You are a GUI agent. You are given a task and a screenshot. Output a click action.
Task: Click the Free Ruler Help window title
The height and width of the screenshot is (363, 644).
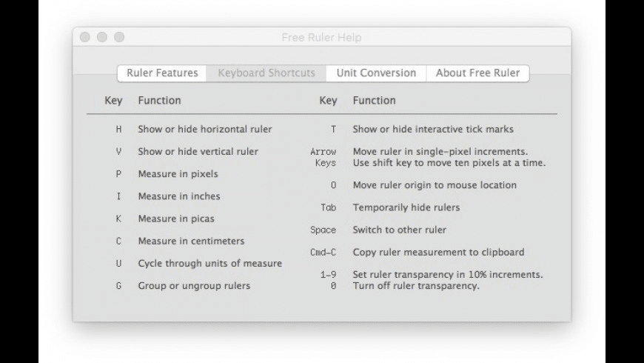pos(321,37)
